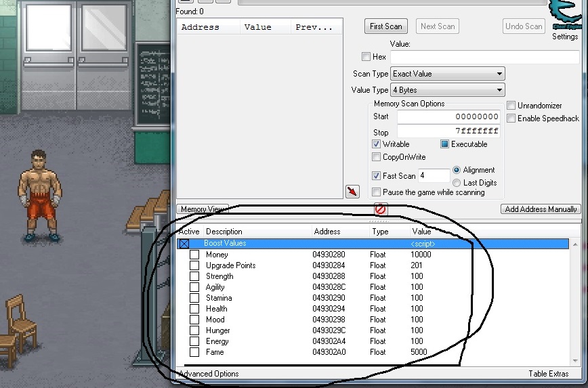
Task: Select the Upgrade Points value 201
Action: (x=416, y=265)
